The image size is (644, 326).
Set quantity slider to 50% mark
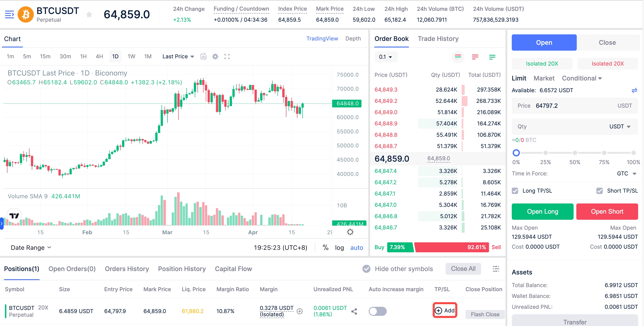coord(575,153)
